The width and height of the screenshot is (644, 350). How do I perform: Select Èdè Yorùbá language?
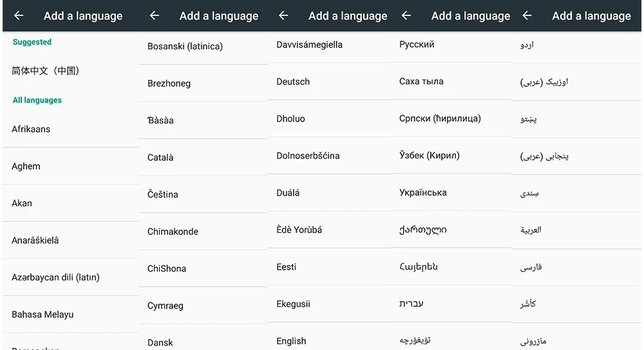299,230
